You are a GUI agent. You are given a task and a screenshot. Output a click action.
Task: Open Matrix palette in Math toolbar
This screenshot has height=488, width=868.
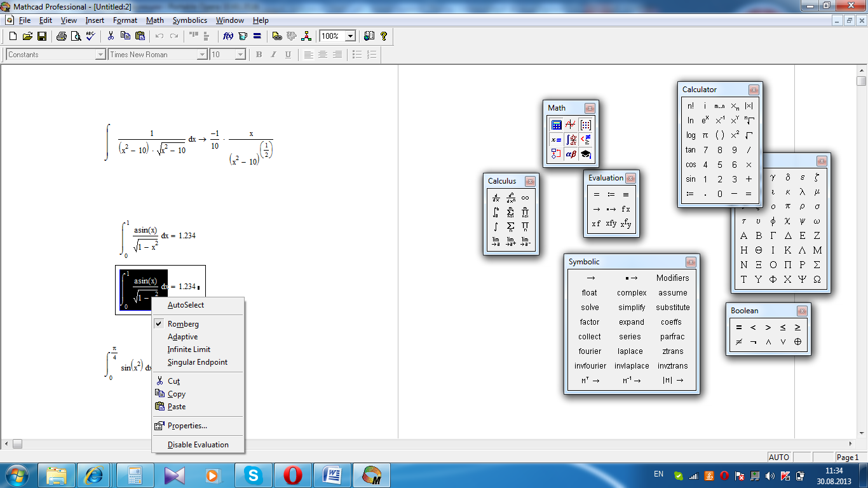tap(585, 125)
